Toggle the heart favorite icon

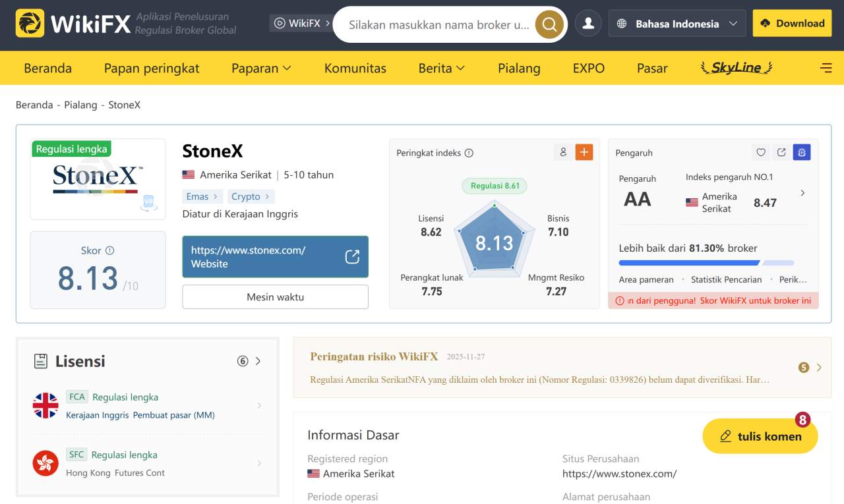[760, 152]
